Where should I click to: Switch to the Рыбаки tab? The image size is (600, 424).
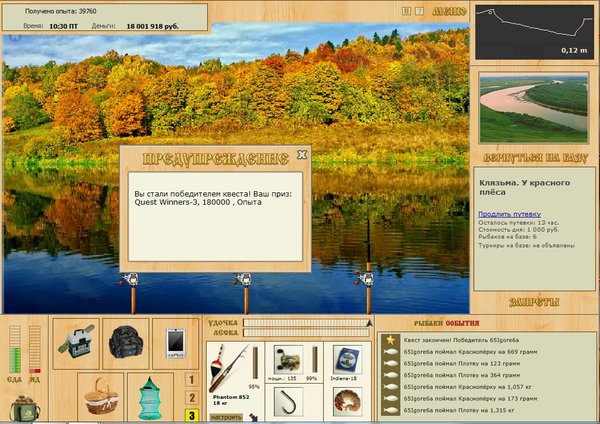click(x=429, y=324)
